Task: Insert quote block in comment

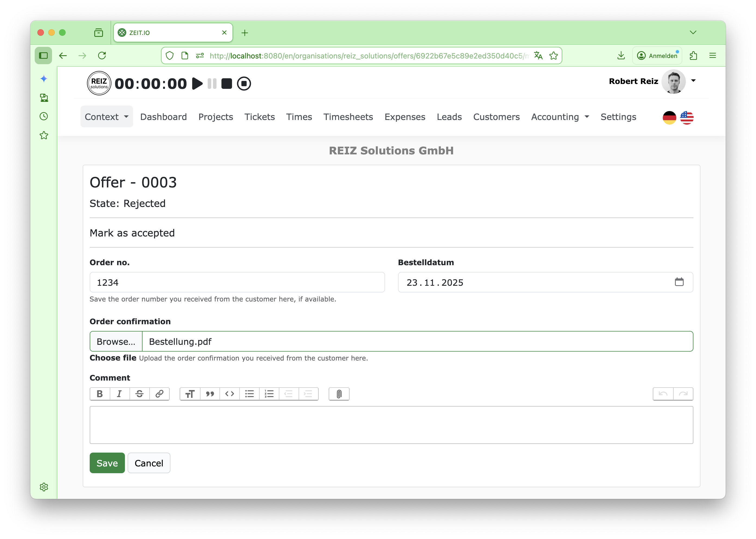Action: [210, 394]
